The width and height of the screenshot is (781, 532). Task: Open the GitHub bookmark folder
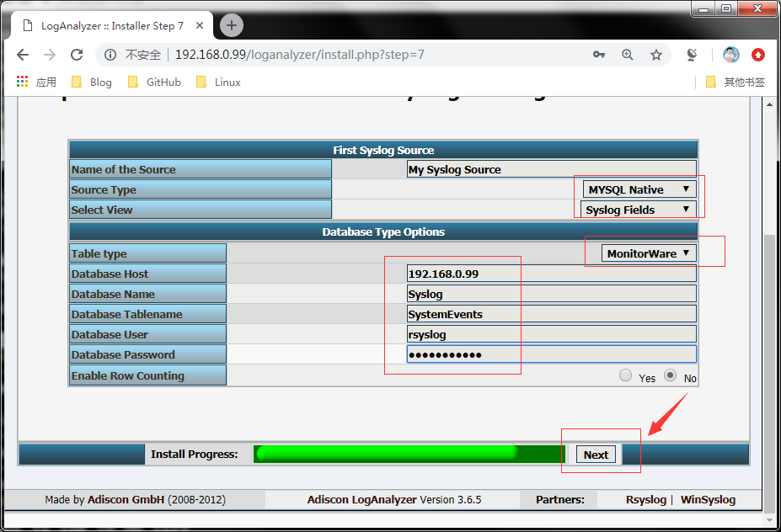pos(154,82)
